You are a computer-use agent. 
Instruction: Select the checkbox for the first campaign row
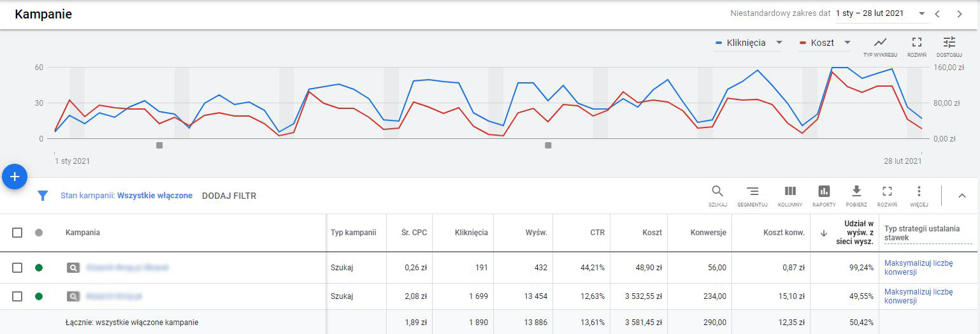tap(17, 268)
